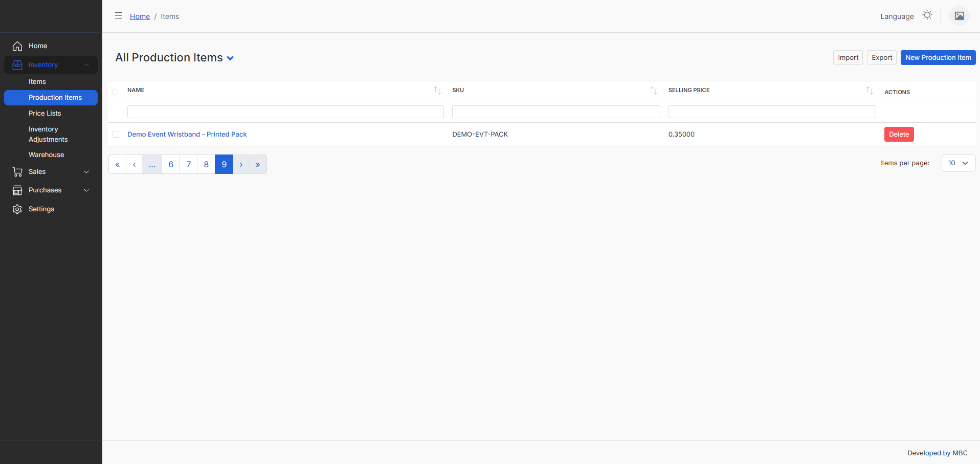This screenshot has height=464, width=980.
Task: Click the Items breadcrumb text
Action: click(170, 16)
